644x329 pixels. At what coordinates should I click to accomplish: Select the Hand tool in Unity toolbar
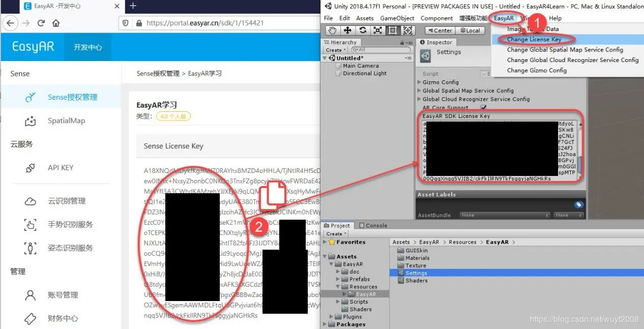(333, 31)
